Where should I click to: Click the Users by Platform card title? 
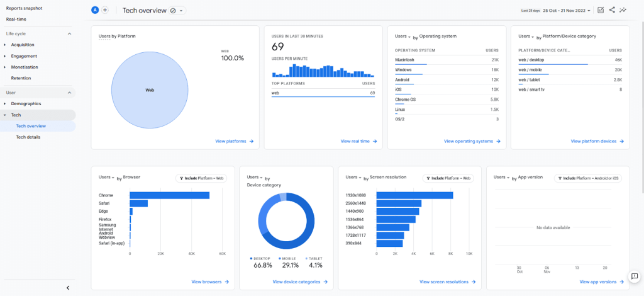point(117,36)
